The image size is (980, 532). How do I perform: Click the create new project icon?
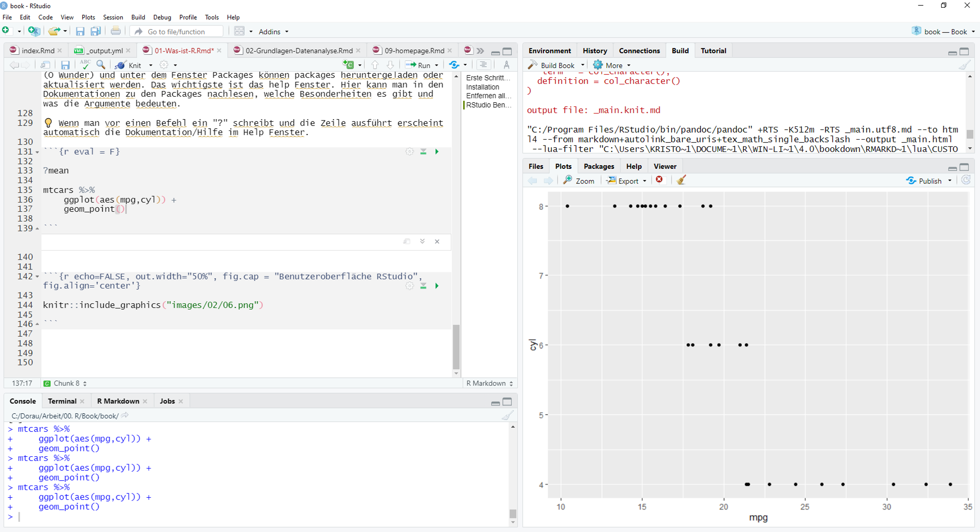(x=34, y=31)
